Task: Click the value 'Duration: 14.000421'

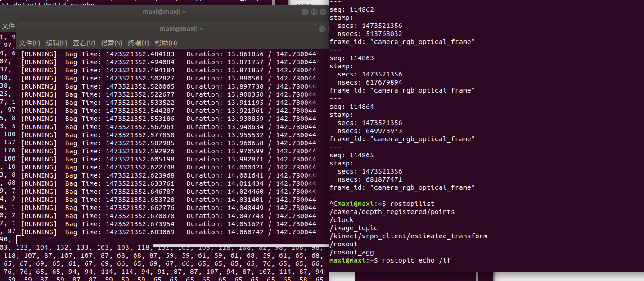Action: click(x=225, y=167)
